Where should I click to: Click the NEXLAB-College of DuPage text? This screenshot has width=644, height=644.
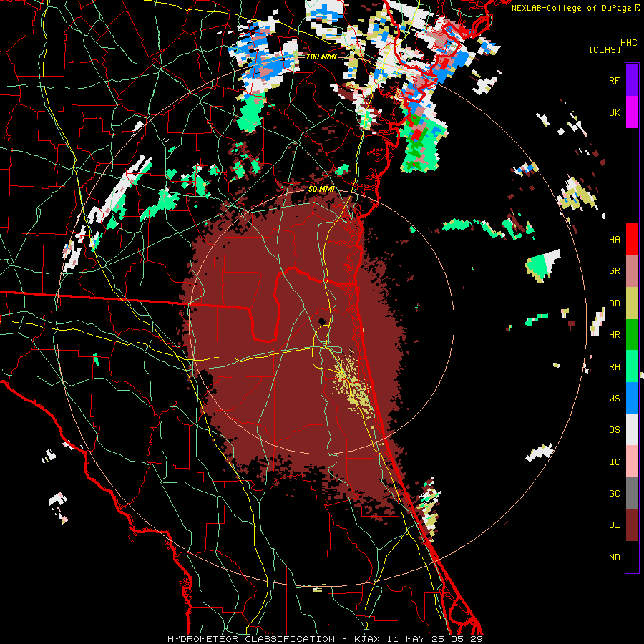tap(572, 8)
